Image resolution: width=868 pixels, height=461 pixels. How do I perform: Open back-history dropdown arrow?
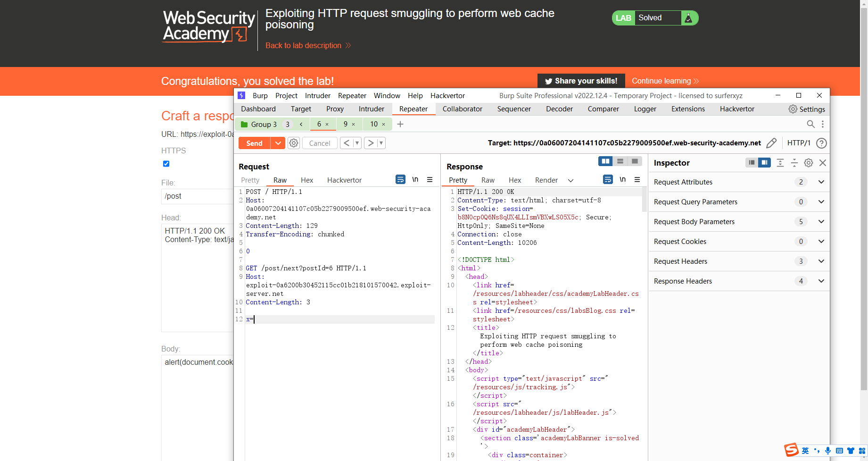[x=357, y=143]
